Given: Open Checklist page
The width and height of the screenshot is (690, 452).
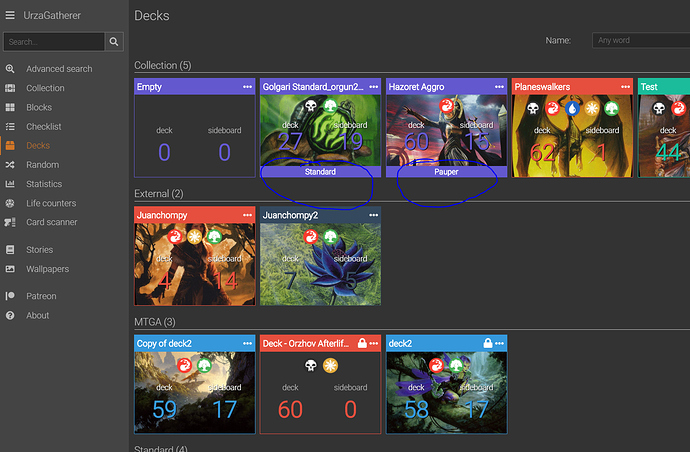Looking at the screenshot, I should (x=44, y=127).
